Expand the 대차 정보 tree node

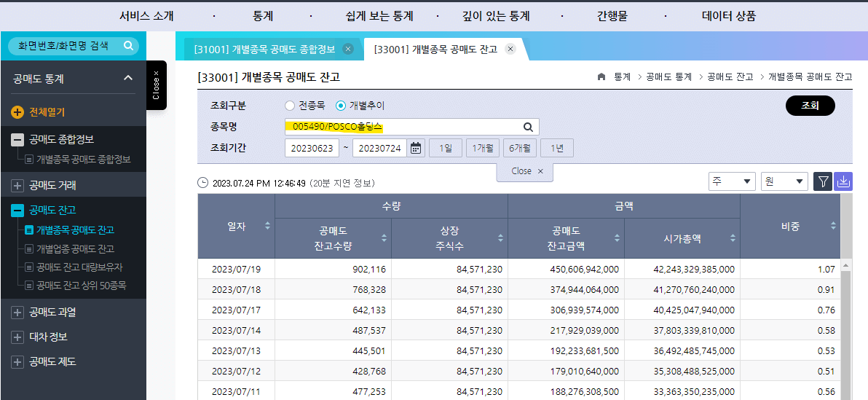(x=17, y=337)
